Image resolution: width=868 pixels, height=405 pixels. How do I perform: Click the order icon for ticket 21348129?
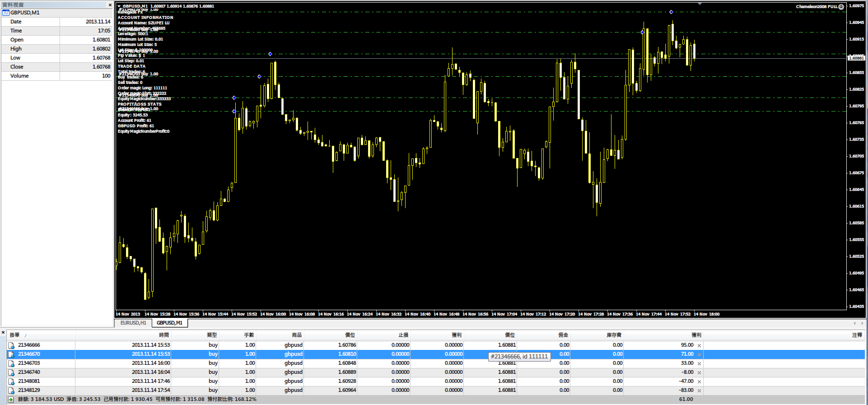tap(11, 391)
